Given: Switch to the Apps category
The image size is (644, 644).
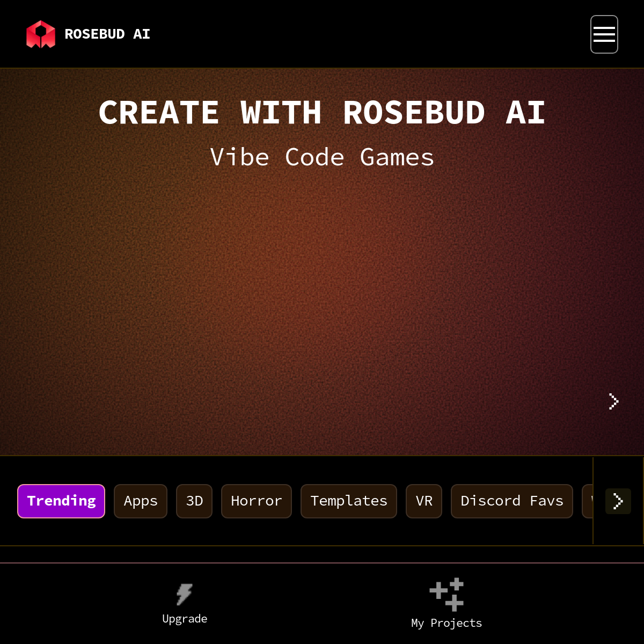Looking at the screenshot, I should [x=141, y=501].
